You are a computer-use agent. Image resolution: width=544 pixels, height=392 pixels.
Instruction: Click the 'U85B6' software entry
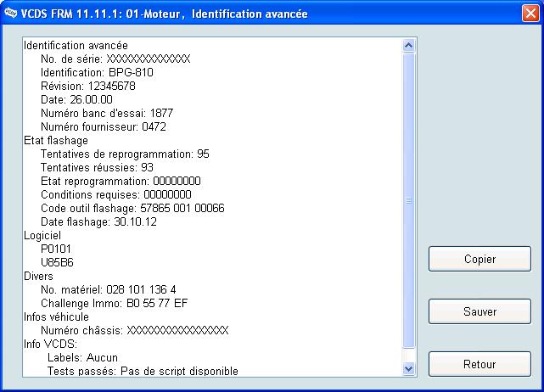pyautogui.click(x=57, y=262)
